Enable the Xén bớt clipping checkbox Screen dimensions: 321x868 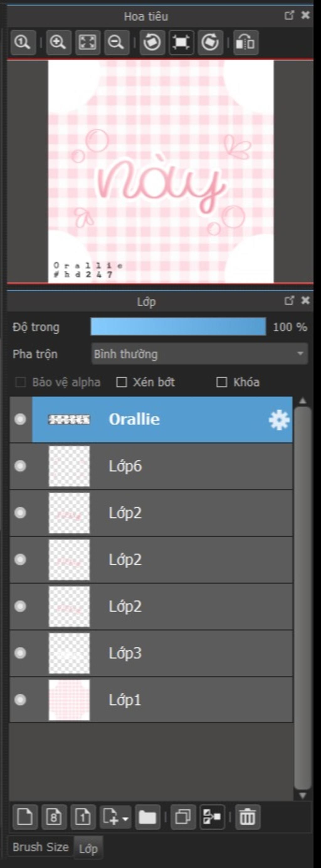pos(121,382)
